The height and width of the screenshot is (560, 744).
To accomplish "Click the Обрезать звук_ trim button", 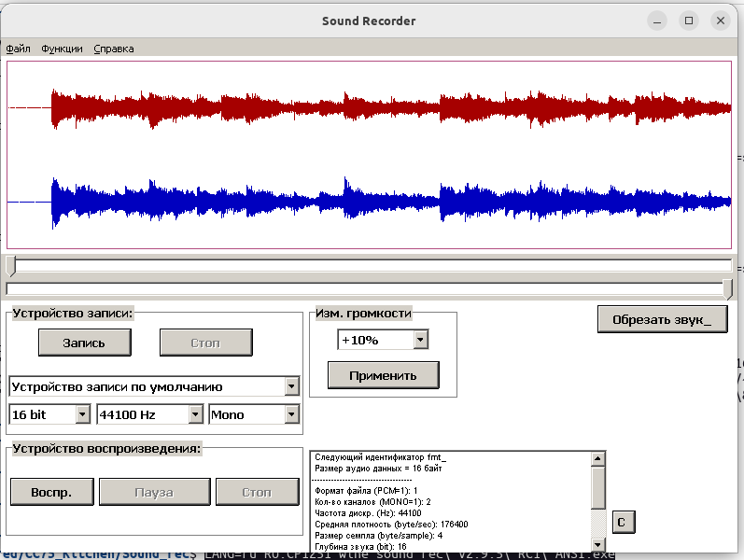I will 662,319.
